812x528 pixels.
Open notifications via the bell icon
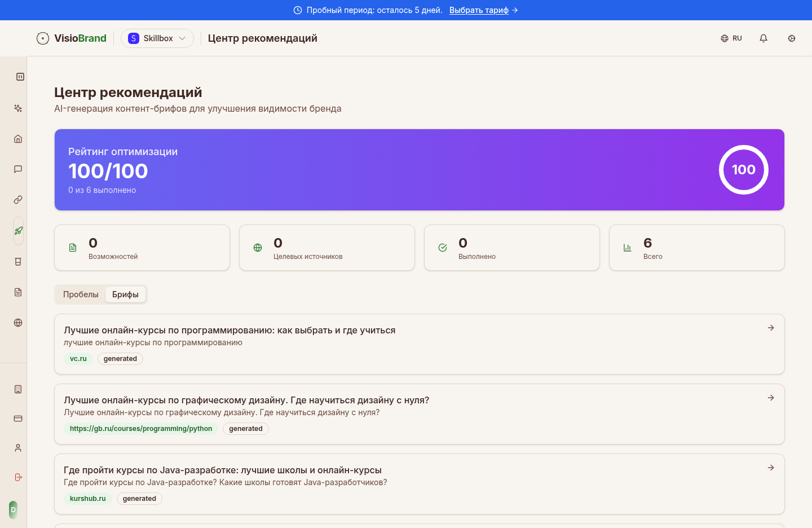(763, 38)
